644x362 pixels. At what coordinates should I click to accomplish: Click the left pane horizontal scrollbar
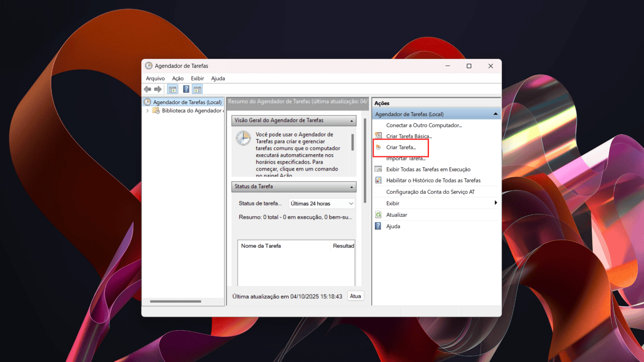point(175,301)
